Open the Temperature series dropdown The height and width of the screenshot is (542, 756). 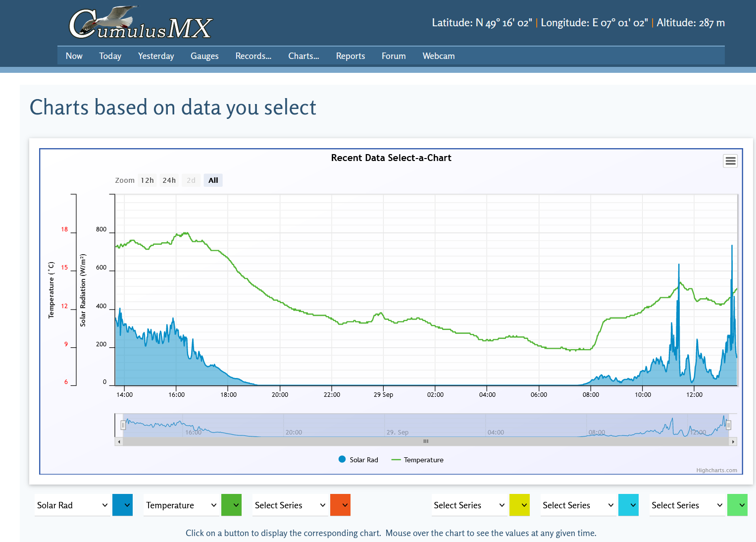pos(181,505)
